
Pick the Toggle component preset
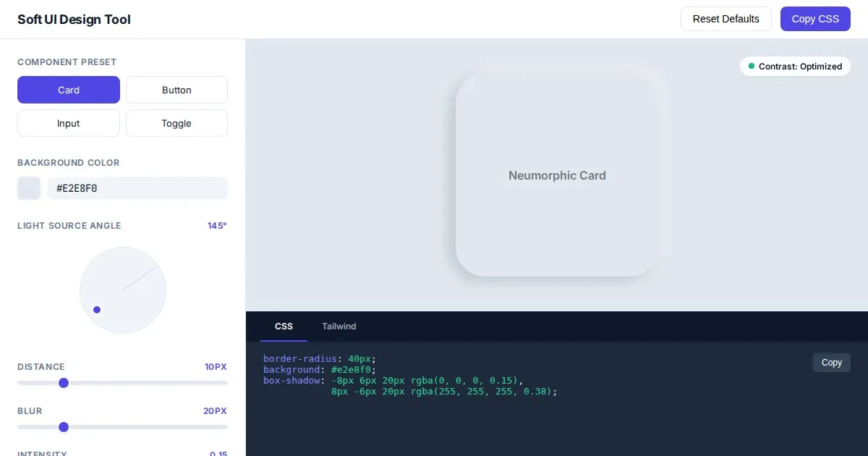pos(176,123)
